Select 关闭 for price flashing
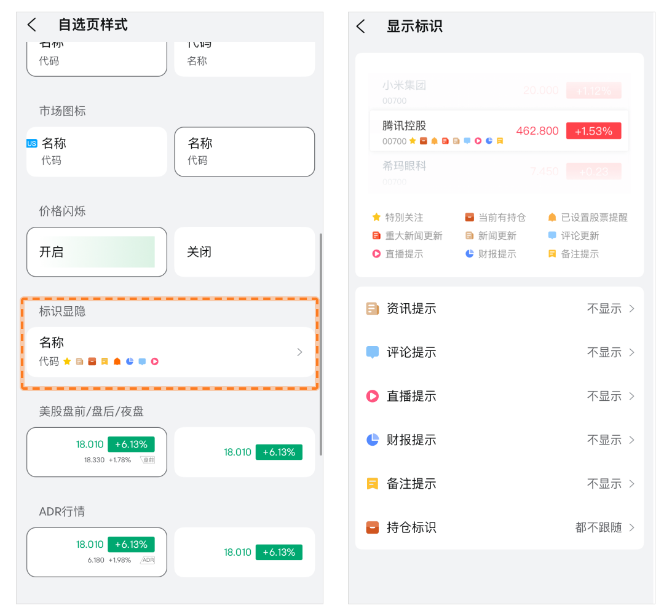This screenshot has height=616, width=672. coord(244,252)
